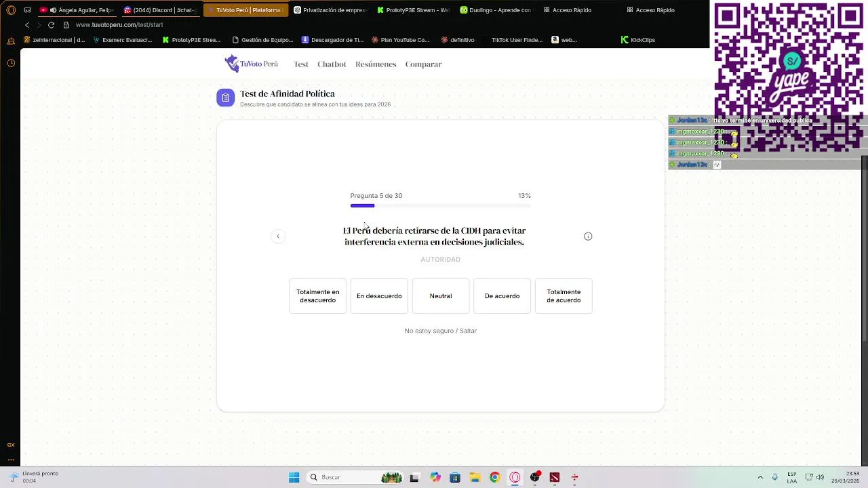
Task: Show hidden tray icons chevron
Action: pos(760,477)
